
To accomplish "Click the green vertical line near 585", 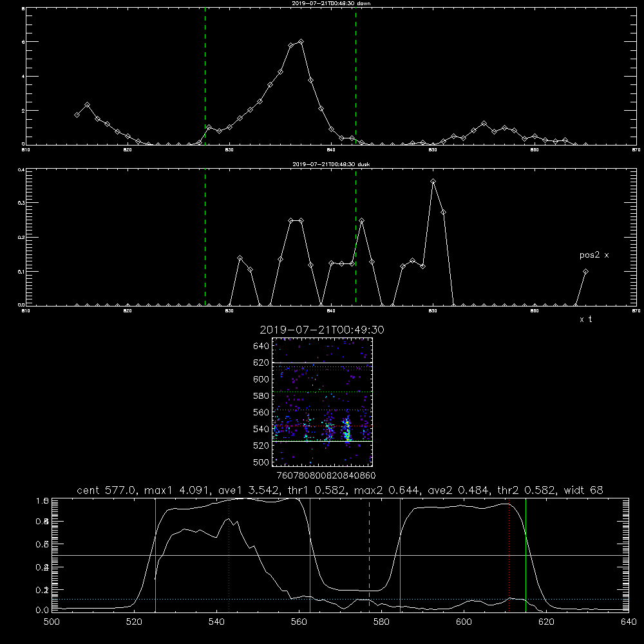I will (x=400, y=555).
